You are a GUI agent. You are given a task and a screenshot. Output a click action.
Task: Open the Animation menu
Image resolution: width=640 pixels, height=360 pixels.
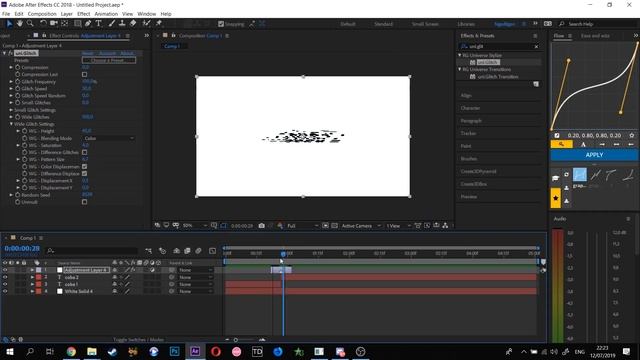click(106, 14)
